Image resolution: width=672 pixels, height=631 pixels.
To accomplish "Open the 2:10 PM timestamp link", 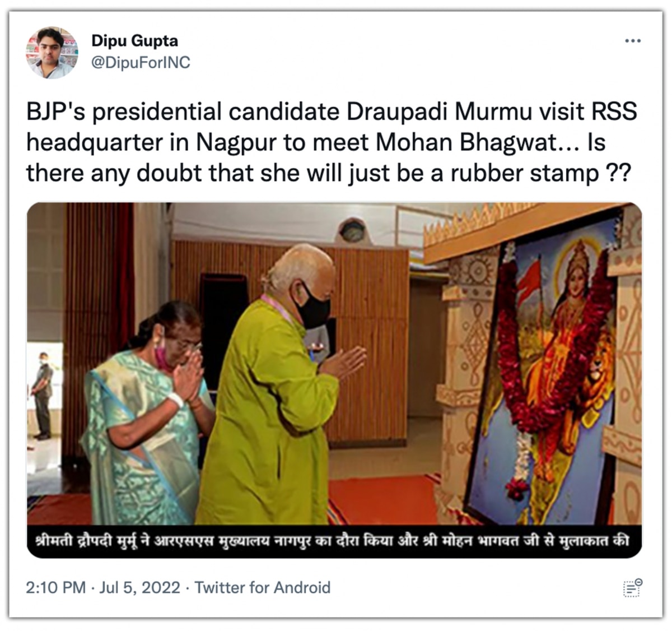I will coord(55,587).
